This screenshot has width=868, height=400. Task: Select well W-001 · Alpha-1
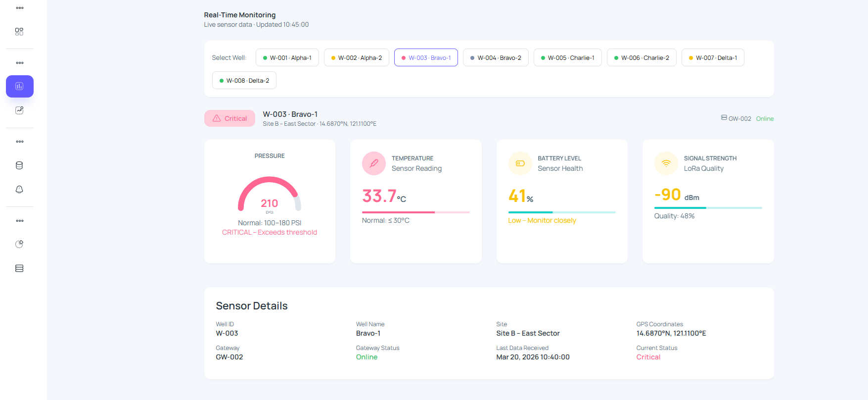tap(287, 58)
